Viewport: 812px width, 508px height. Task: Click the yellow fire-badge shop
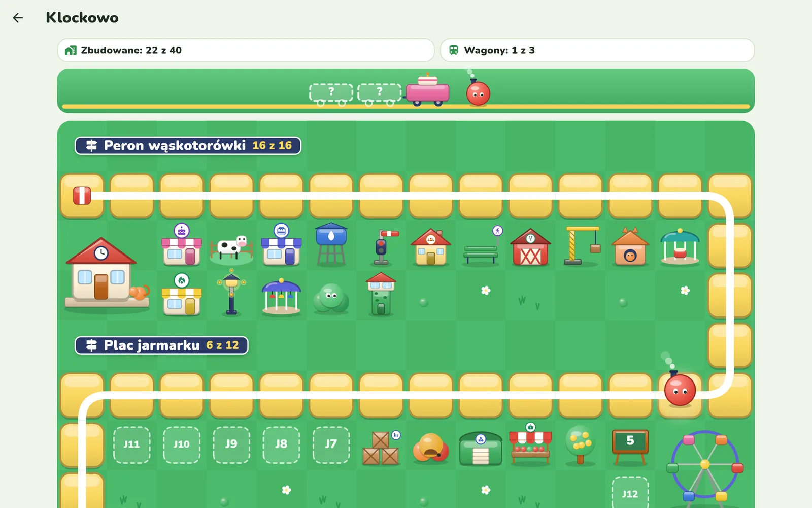tap(182, 295)
